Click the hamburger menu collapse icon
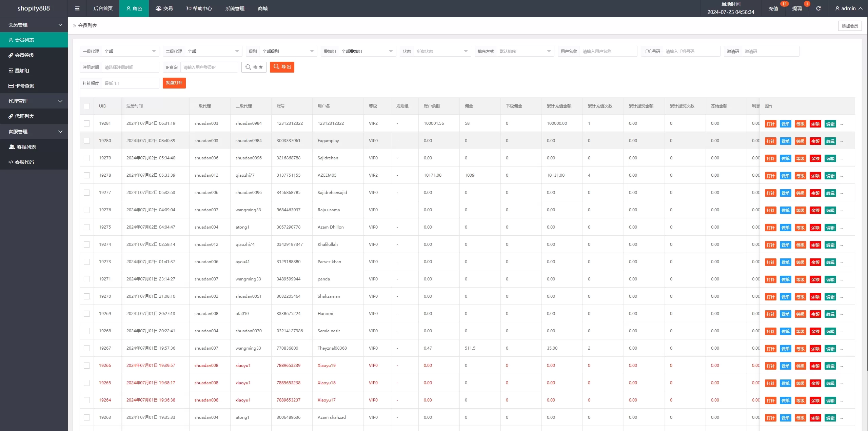Image resolution: width=868 pixels, height=431 pixels. pos(77,8)
